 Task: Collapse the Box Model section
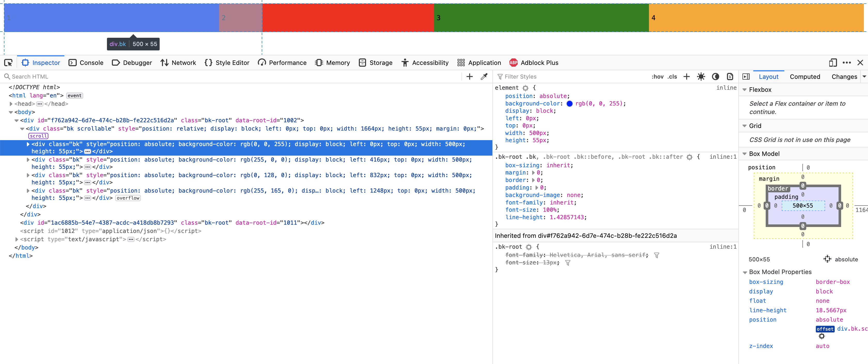(745, 154)
